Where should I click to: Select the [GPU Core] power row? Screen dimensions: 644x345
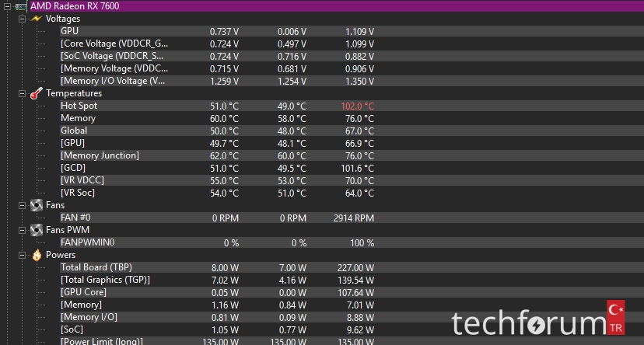(352, 292)
